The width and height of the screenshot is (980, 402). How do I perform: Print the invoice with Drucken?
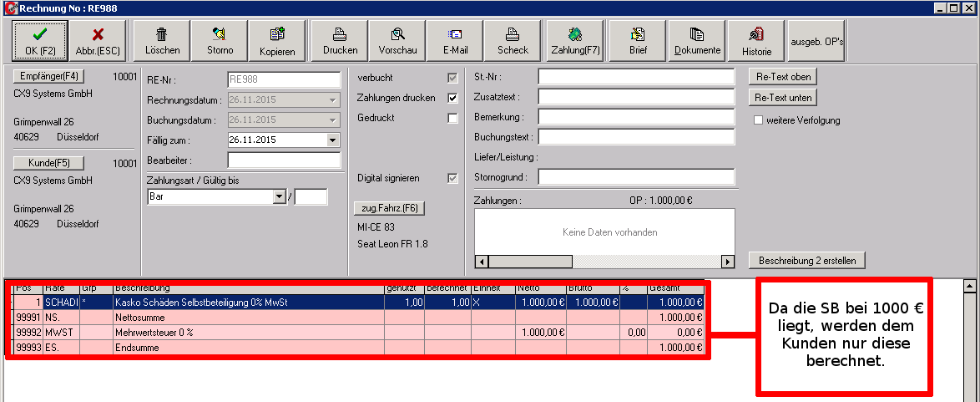(340, 39)
